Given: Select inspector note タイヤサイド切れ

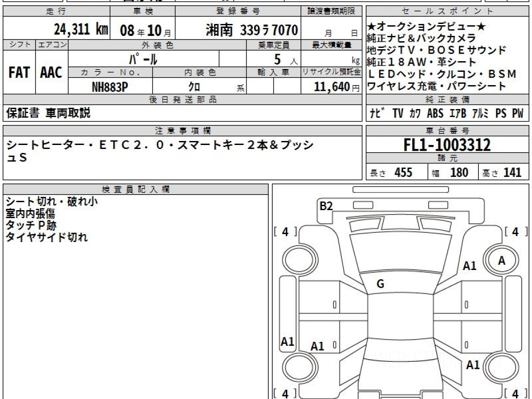Looking at the screenshot, I should (x=47, y=237).
